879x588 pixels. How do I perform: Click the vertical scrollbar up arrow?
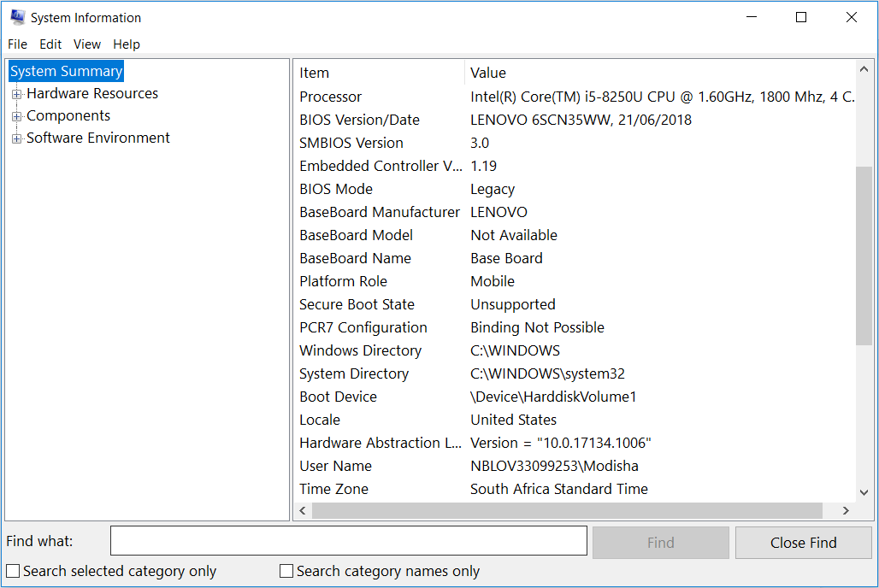point(864,69)
